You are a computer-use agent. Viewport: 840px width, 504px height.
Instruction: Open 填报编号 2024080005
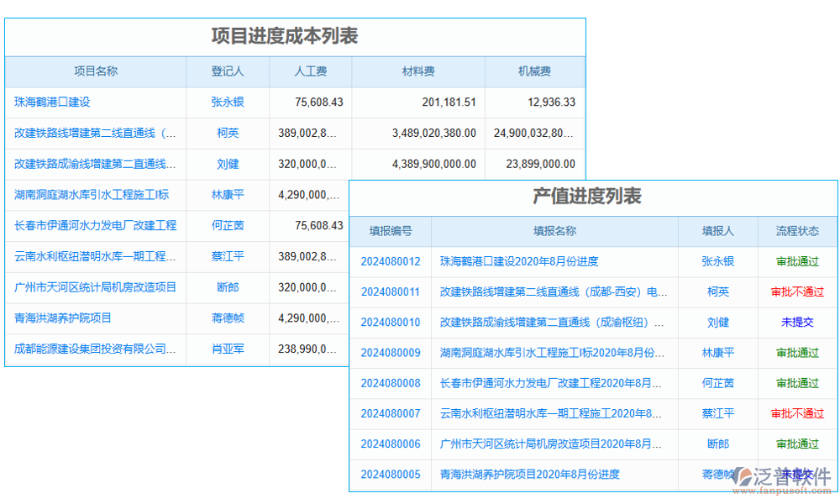[390, 475]
